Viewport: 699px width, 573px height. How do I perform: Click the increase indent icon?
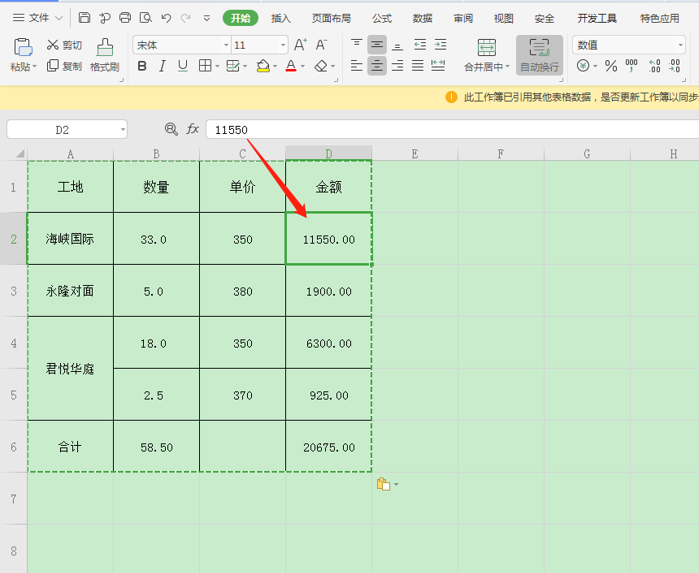pos(440,45)
